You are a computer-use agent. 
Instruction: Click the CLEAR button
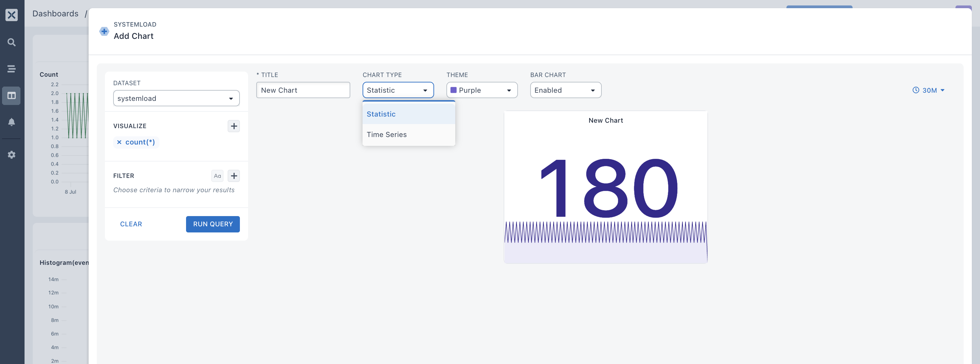[x=131, y=224]
